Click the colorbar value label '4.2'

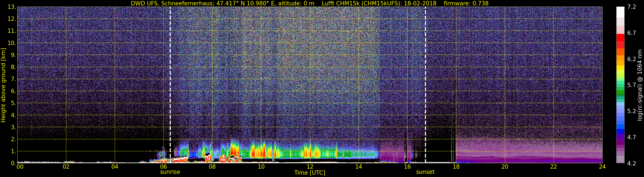[x=632, y=163]
